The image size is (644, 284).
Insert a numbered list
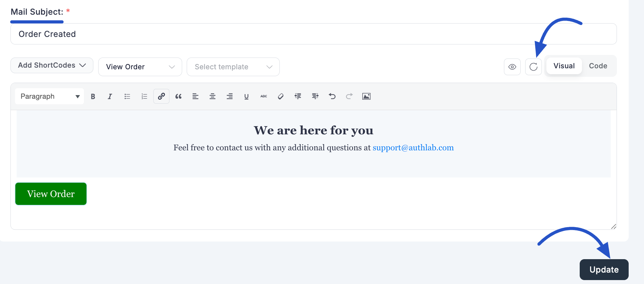click(x=144, y=96)
